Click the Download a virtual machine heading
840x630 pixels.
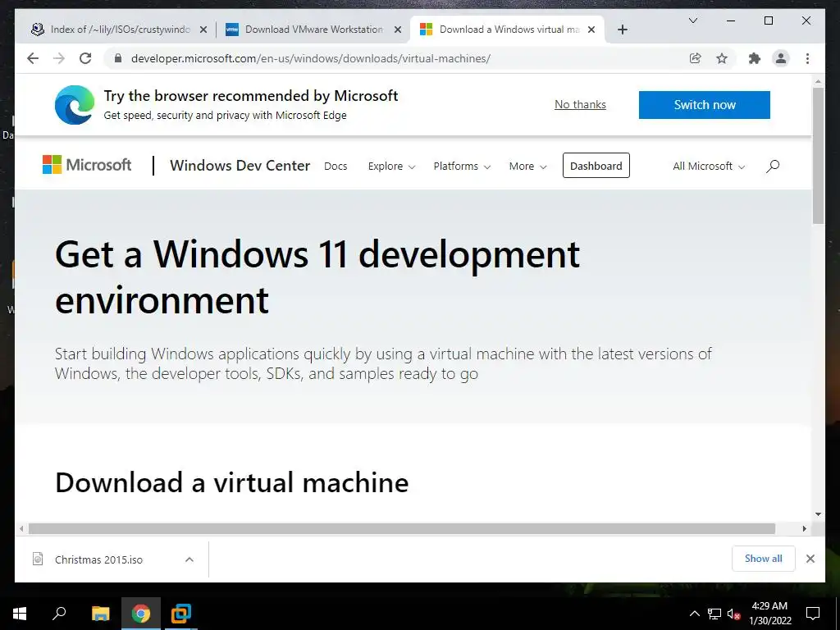pyautogui.click(x=231, y=482)
